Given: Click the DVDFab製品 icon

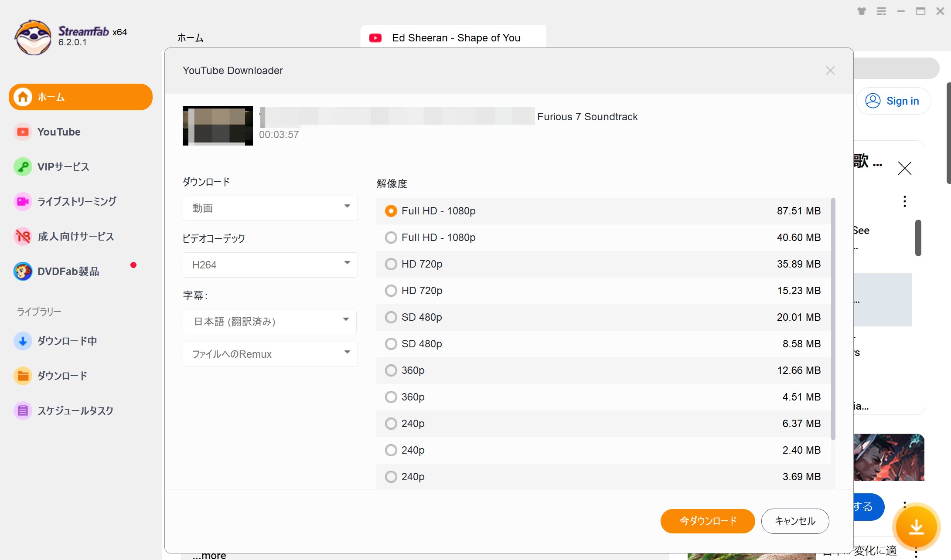Looking at the screenshot, I should (23, 271).
